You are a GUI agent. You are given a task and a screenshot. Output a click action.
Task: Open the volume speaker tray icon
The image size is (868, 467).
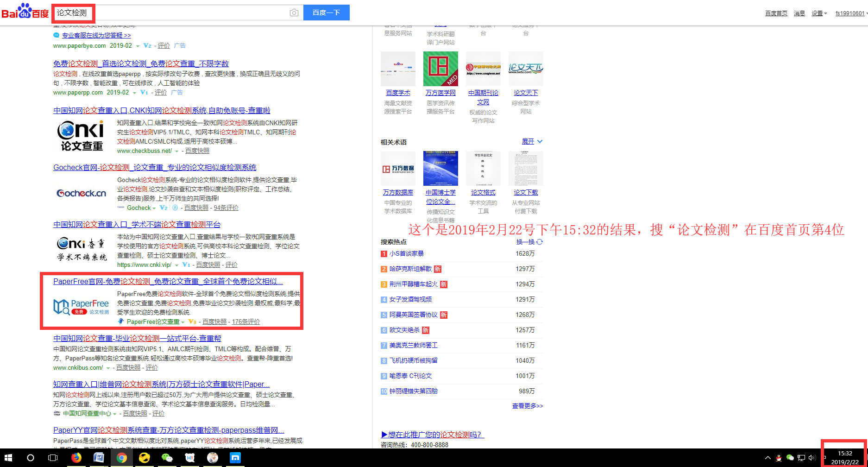click(x=812, y=458)
